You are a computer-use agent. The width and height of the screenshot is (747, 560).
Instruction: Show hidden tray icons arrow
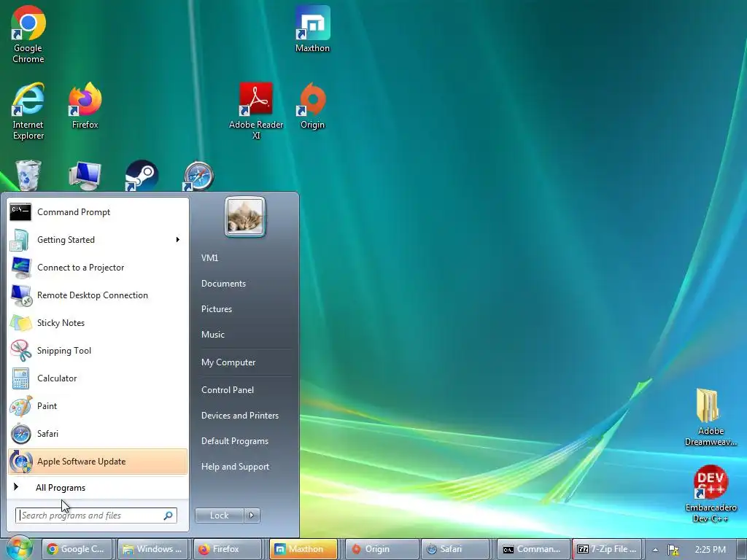pyautogui.click(x=656, y=550)
